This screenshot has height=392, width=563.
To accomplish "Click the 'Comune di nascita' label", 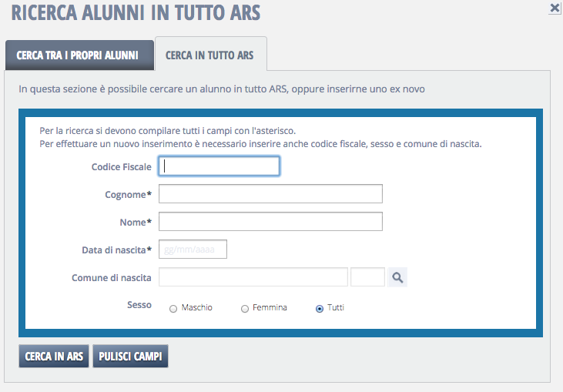I will (112, 278).
